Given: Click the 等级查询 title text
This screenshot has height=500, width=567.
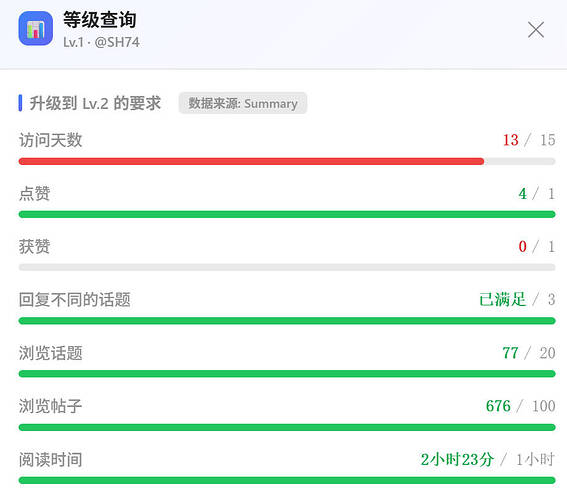Looking at the screenshot, I should click(x=100, y=20).
